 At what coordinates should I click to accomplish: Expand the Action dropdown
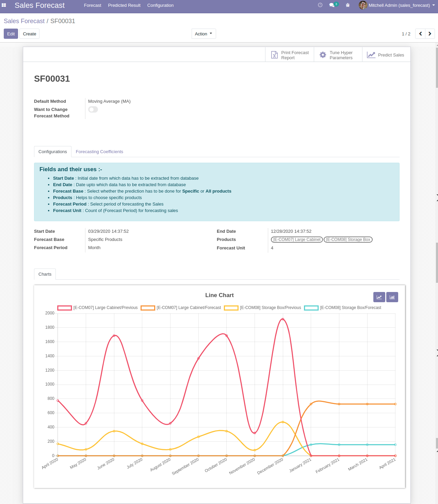click(204, 34)
